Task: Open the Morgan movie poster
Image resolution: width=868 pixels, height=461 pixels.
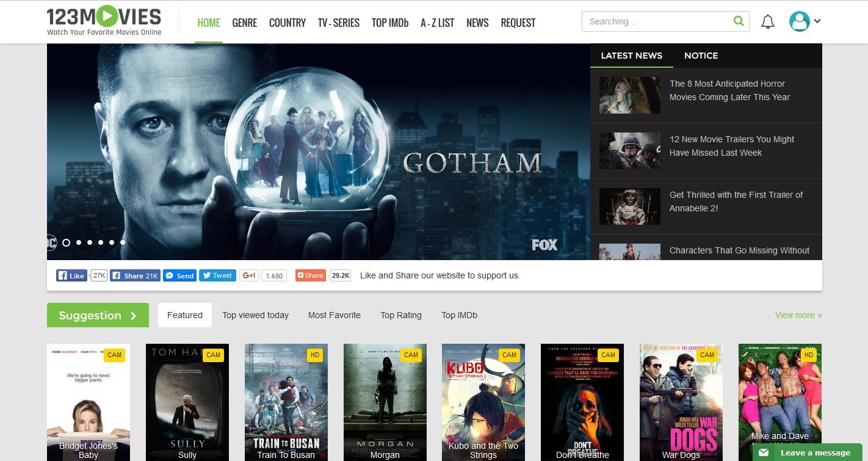Action: pos(385,402)
